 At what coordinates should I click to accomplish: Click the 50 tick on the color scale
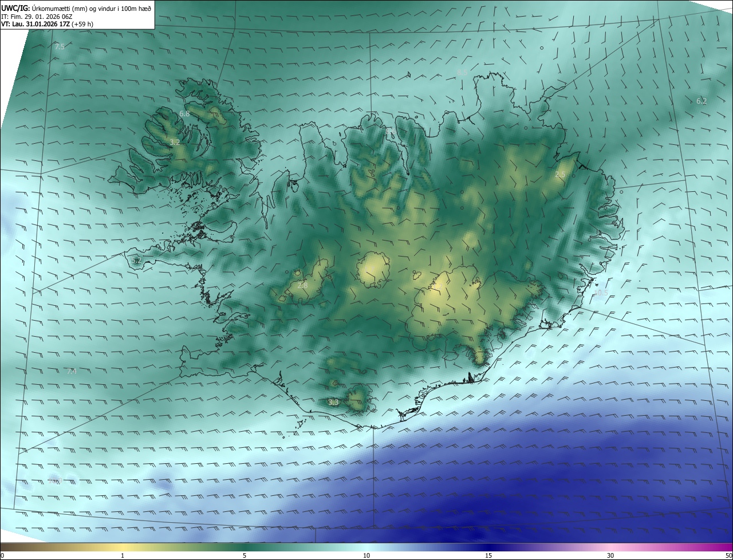click(x=728, y=555)
